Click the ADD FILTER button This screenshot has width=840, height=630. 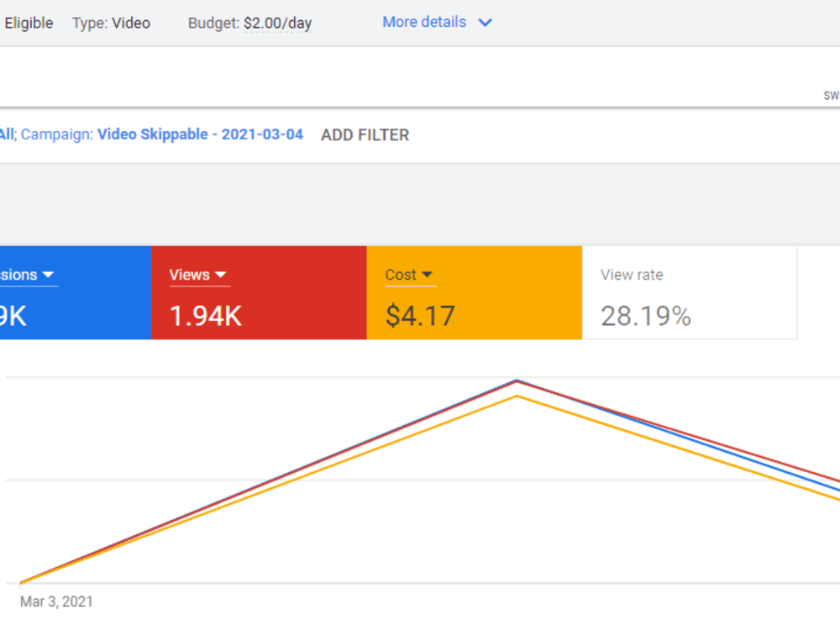[365, 135]
